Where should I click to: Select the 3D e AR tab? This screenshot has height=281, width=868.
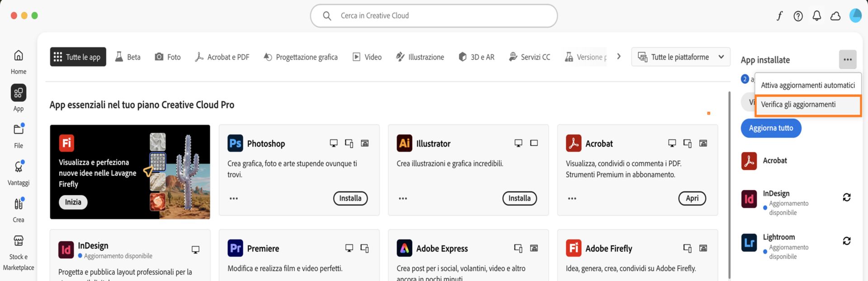click(x=476, y=57)
